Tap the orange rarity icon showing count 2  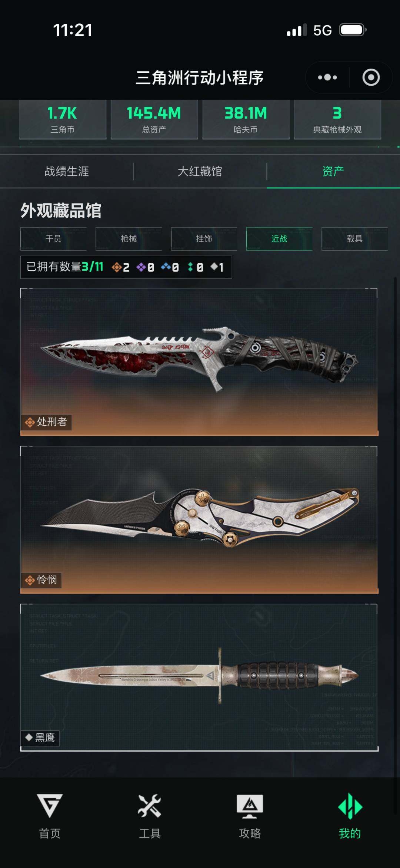coord(117,267)
